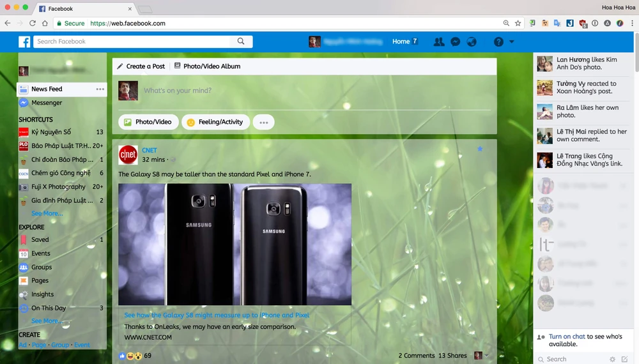Open the account dropdown arrow in top bar

(x=511, y=42)
